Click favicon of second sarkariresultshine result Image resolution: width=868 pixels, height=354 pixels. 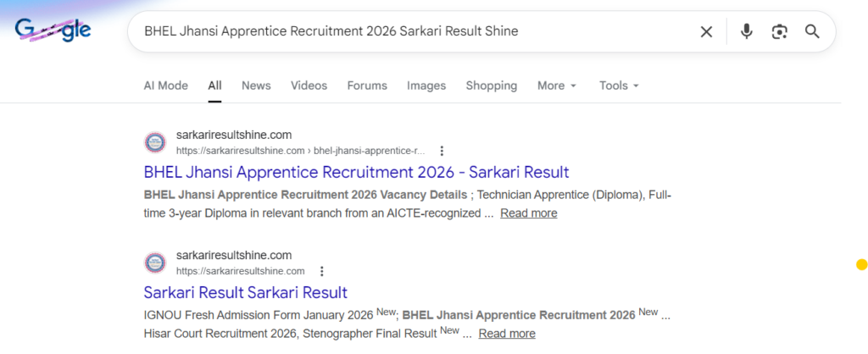pyautogui.click(x=155, y=263)
